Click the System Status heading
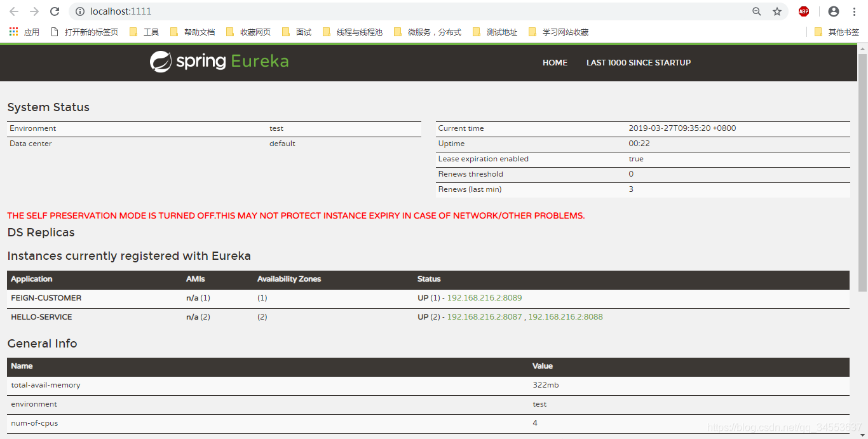The height and width of the screenshot is (439, 868). tap(48, 107)
